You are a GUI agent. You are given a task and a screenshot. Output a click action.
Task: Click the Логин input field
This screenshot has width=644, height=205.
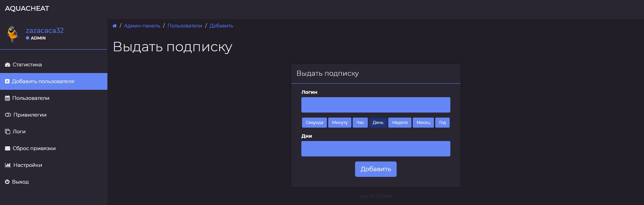coord(376,105)
